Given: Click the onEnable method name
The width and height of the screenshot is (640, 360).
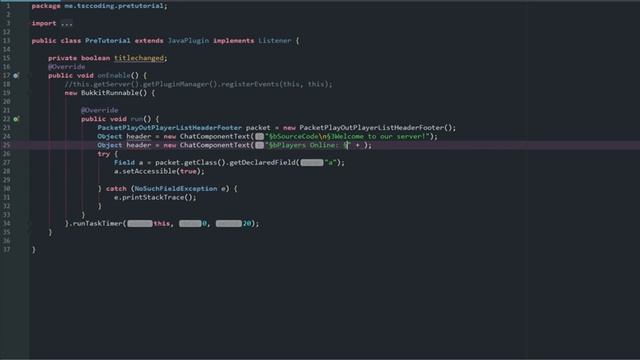Looking at the screenshot, I should click(x=114, y=76).
